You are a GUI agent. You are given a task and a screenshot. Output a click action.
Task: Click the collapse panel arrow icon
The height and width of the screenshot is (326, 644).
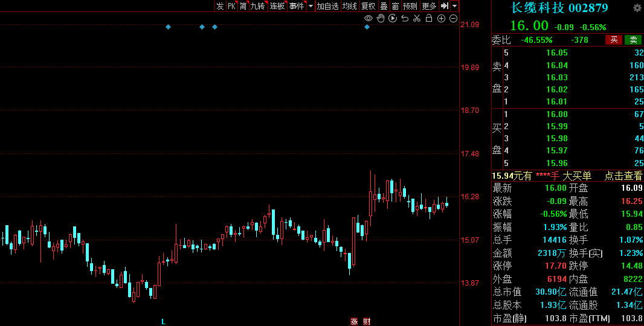coord(445,6)
